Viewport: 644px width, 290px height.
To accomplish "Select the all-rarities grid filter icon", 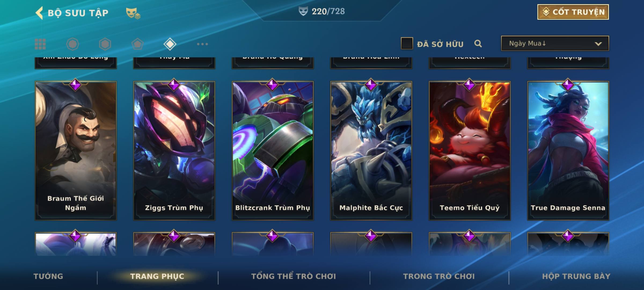I will tap(40, 44).
